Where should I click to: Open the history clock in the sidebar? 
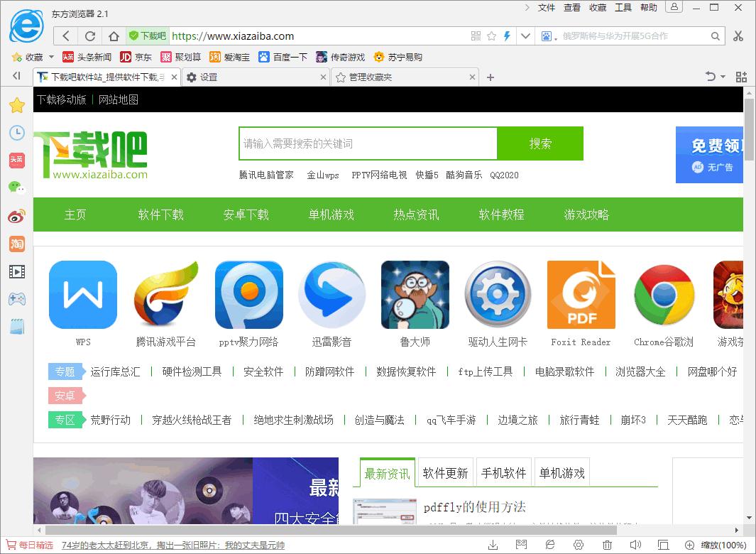[x=17, y=133]
